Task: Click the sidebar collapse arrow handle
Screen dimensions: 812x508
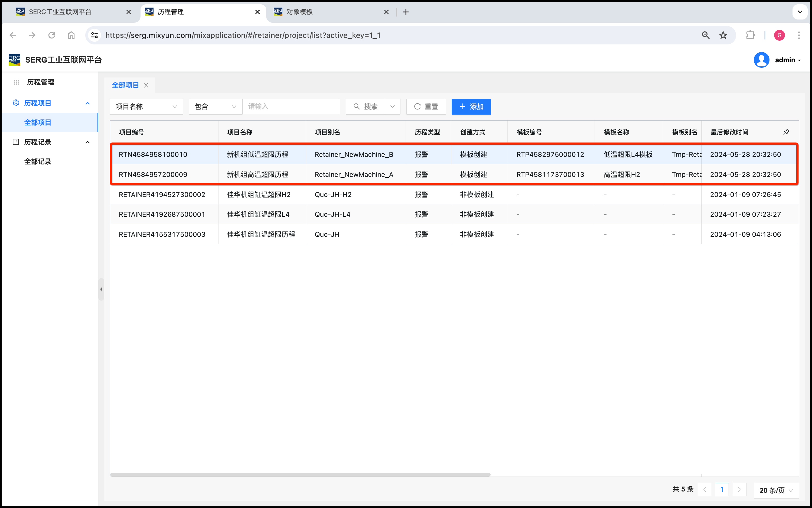Action: (101, 289)
